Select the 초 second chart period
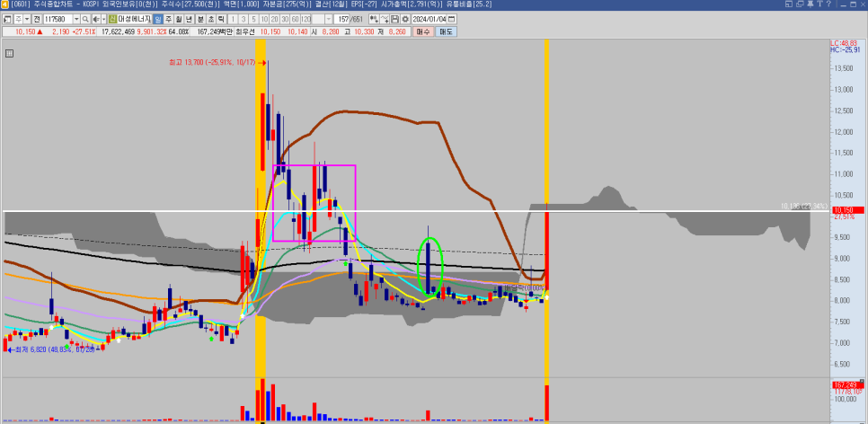The height and width of the screenshot is (424, 868). 211,19
